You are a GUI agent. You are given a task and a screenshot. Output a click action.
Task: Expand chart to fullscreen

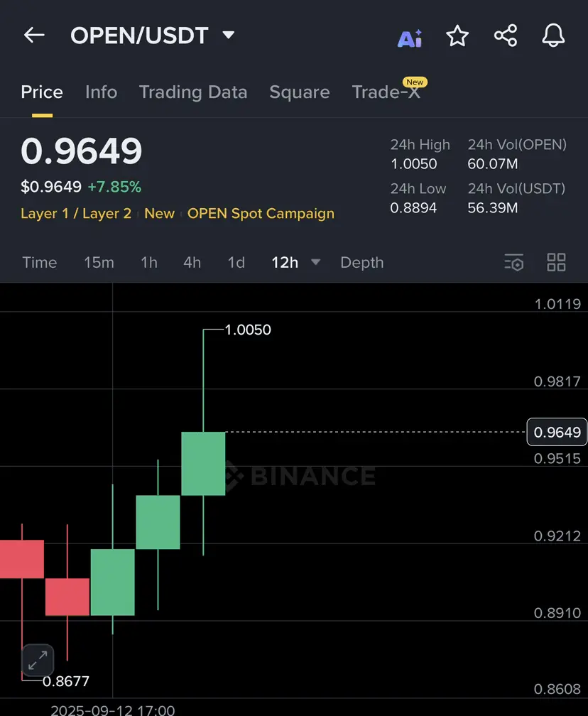tap(38, 661)
